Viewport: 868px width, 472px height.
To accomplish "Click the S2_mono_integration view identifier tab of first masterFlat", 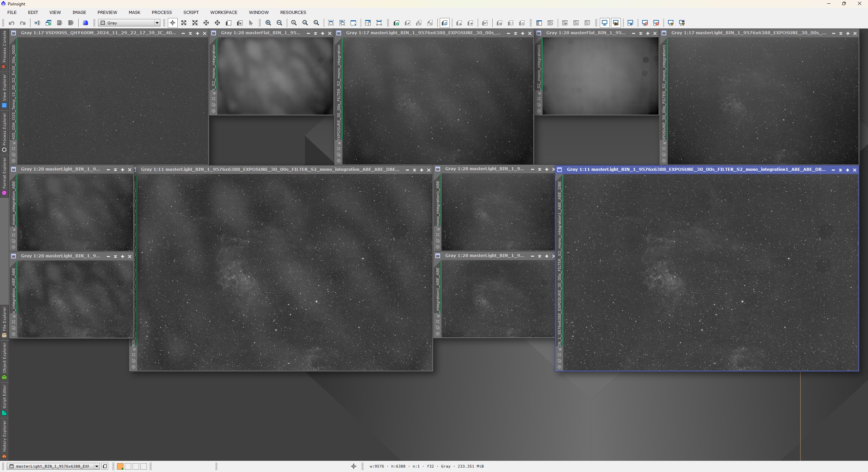I will pyautogui.click(x=214, y=67).
